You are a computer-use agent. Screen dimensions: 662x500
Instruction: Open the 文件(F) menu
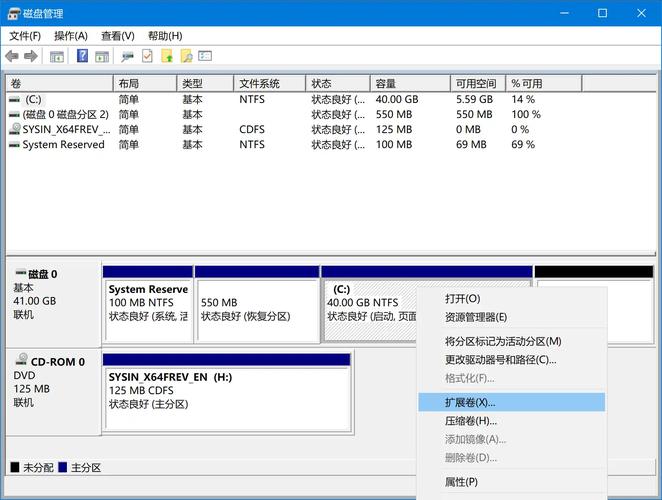(x=25, y=36)
